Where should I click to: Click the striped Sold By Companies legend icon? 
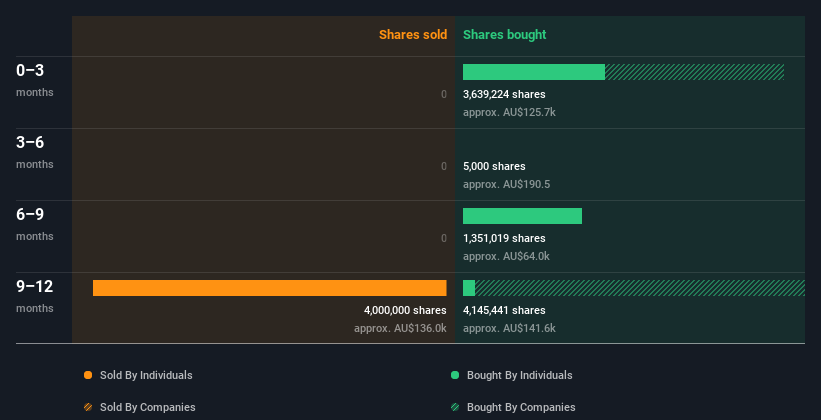(x=88, y=407)
